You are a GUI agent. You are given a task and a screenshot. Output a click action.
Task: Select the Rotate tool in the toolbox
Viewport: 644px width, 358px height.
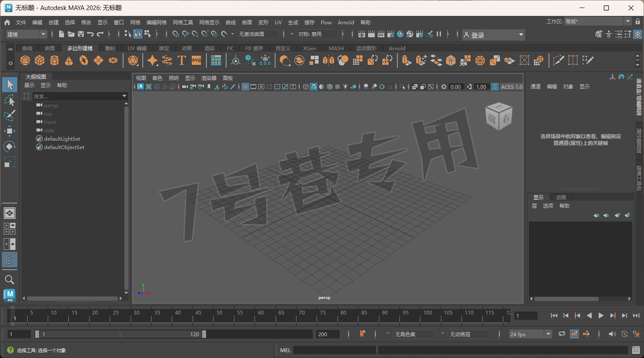point(10,147)
